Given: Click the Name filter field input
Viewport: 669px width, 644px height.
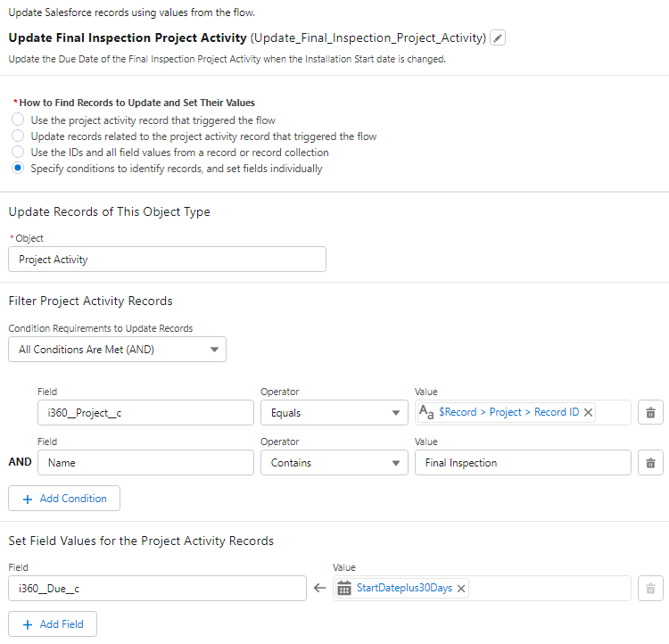Looking at the screenshot, I should pyautogui.click(x=145, y=462).
